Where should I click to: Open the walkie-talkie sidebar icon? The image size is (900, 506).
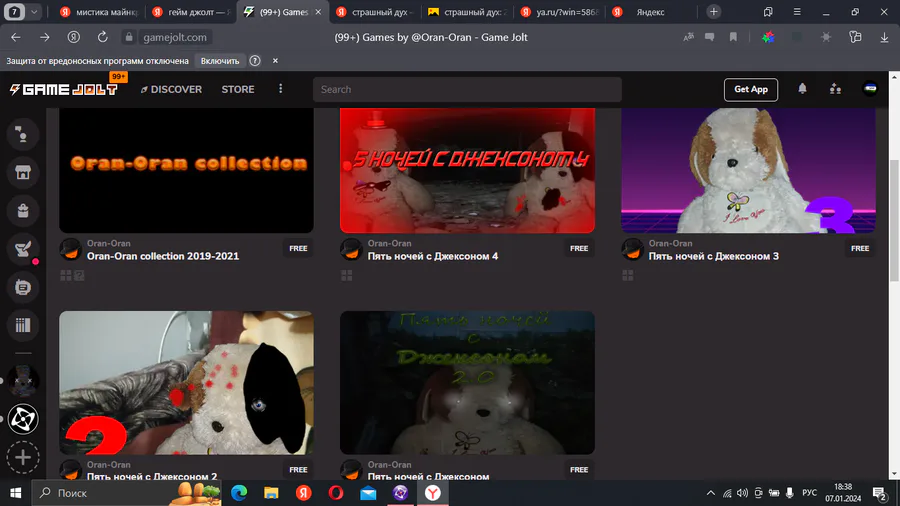pos(23,287)
